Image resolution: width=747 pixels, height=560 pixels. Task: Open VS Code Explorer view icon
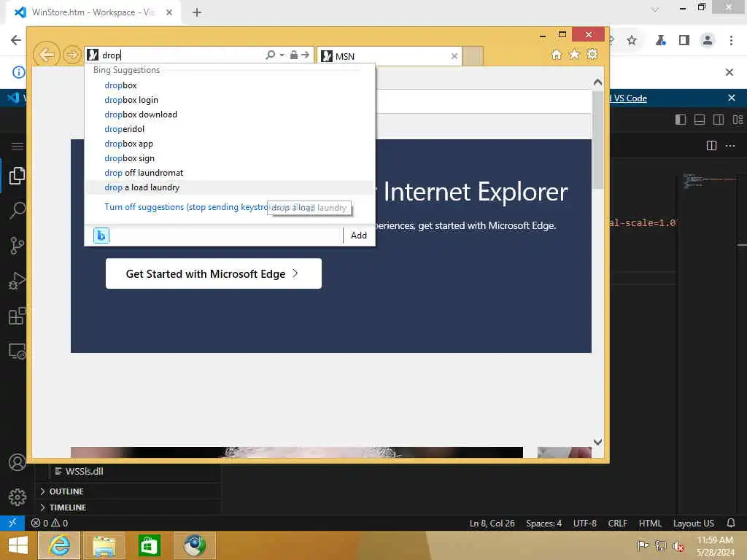pos(18,176)
